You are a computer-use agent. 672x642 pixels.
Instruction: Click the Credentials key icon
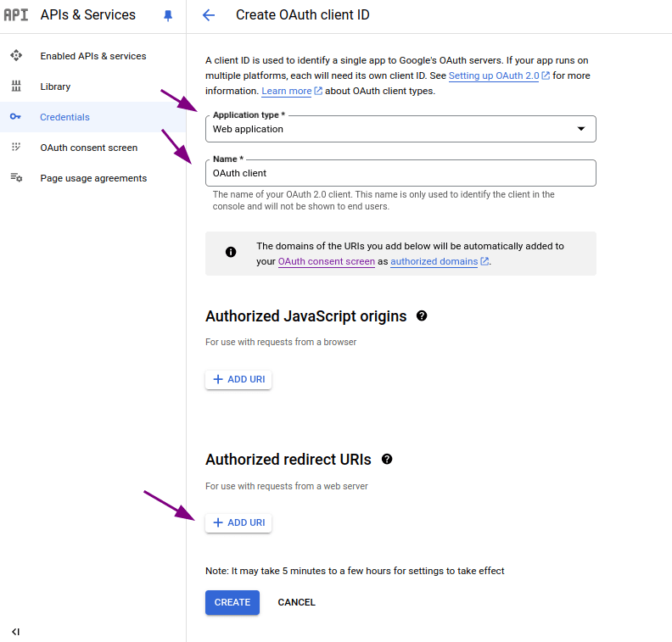coord(15,117)
